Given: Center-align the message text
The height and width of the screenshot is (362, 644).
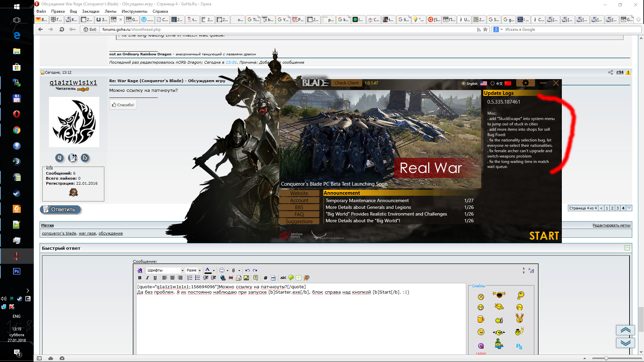Looking at the screenshot, I should click(x=172, y=278).
